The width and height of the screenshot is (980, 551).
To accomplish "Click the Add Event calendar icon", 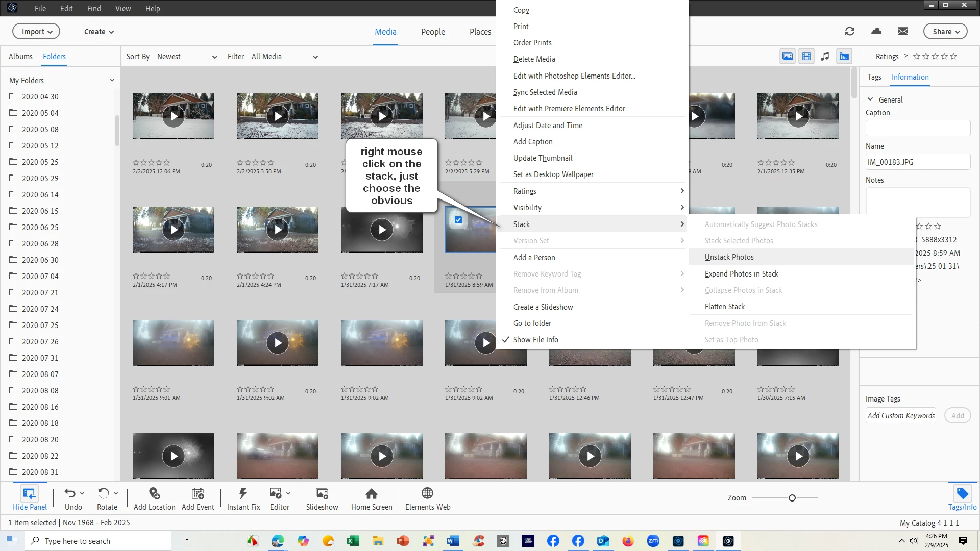I will pos(198,493).
